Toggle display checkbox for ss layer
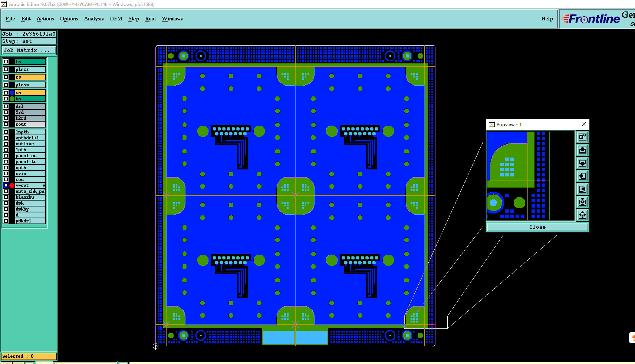 [6, 93]
